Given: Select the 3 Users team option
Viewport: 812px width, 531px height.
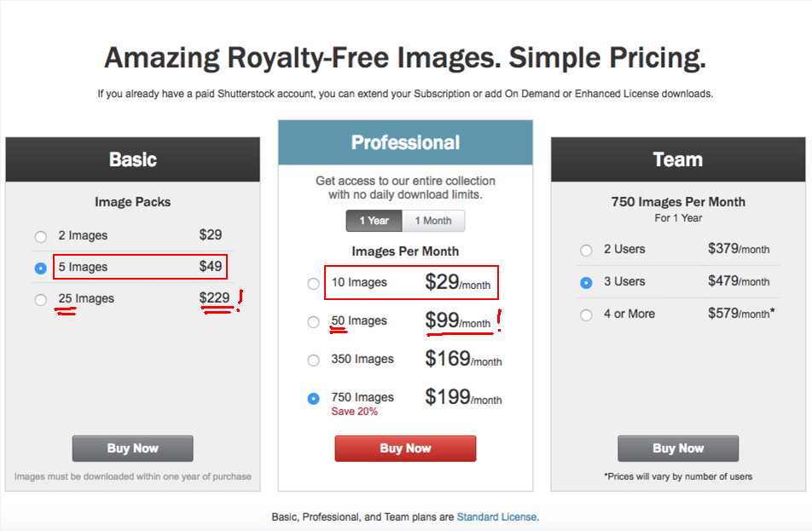Looking at the screenshot, I should (586, 282).
